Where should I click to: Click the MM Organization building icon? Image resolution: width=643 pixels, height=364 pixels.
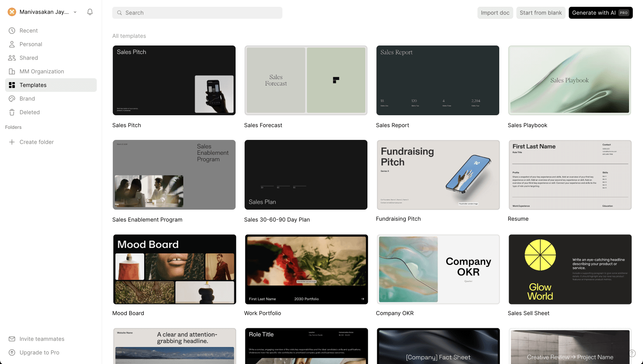[x=12, y=71]
